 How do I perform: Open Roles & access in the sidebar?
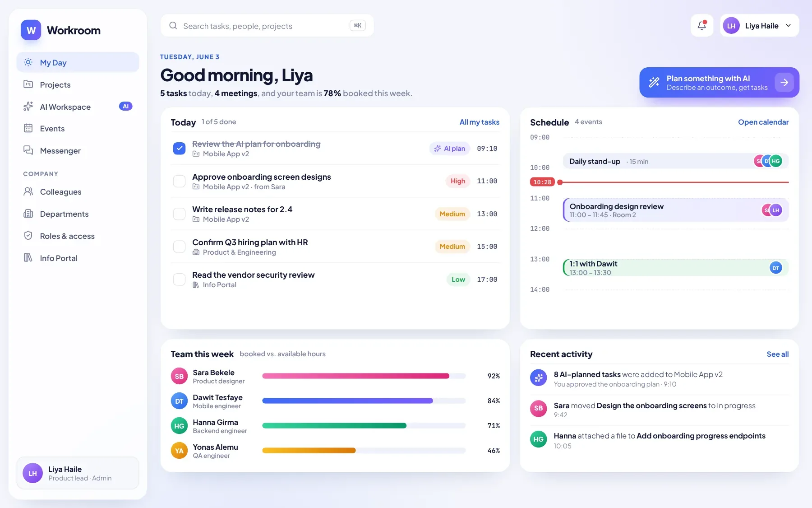click(78, 236)
